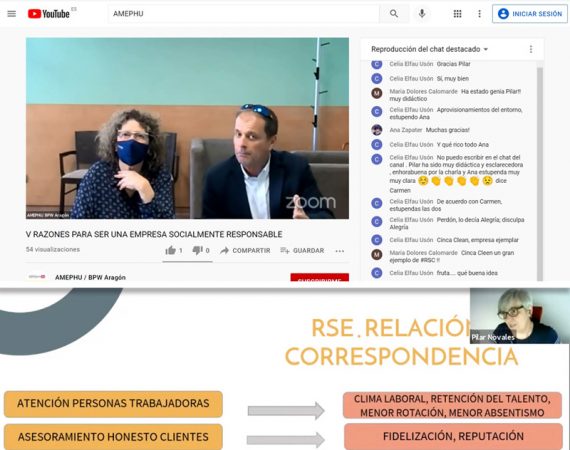This screenshot has height=450, width=570.
Task: Save video using Guardar
Action: coord(302,250)
